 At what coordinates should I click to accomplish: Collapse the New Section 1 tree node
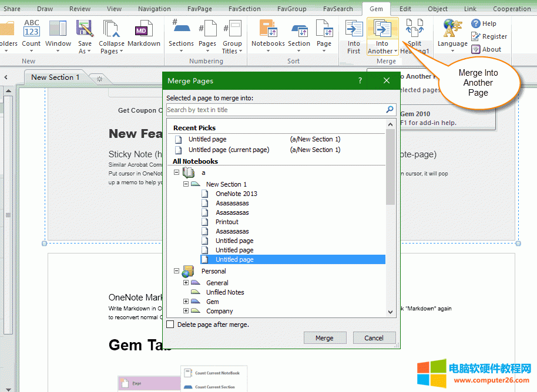pyautogui.click(x=186, y=184)
